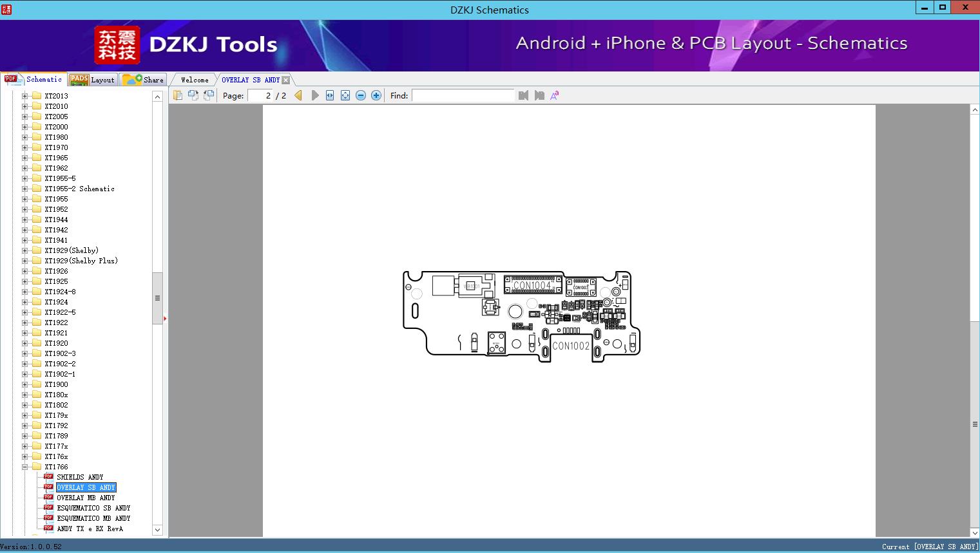Switch to the Layout tab
Screen dimensions: 980x553
click(x=93, y=80)
